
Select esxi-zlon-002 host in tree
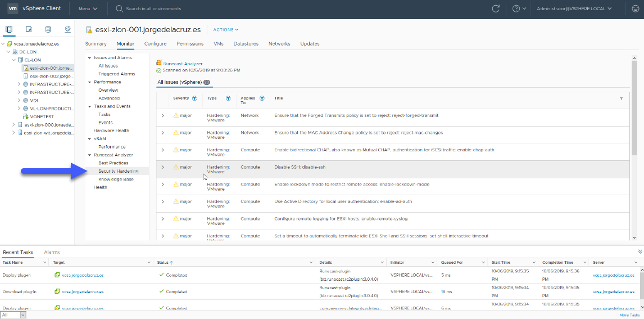[52, 76]
